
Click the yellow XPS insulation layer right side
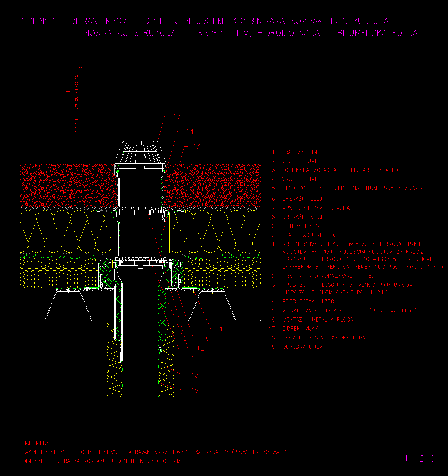[x=215, y=232]
